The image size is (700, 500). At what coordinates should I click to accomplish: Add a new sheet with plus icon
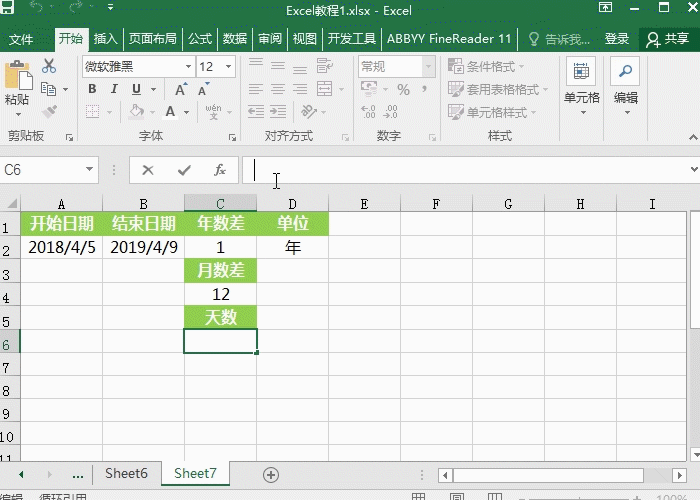(270, 474)
